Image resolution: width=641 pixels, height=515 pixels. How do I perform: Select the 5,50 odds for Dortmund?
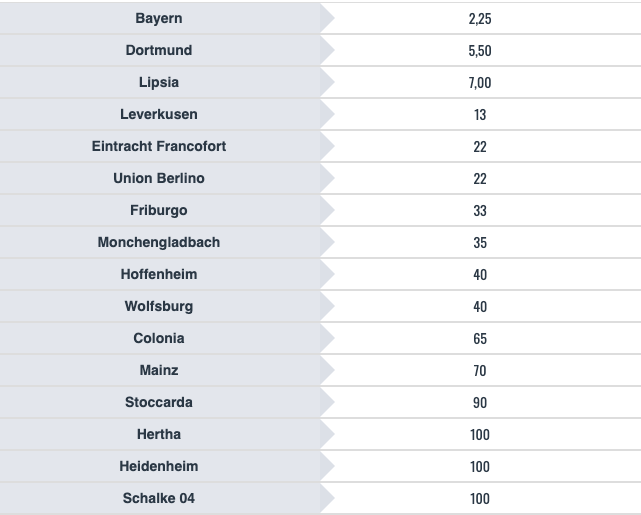(480, 51)
